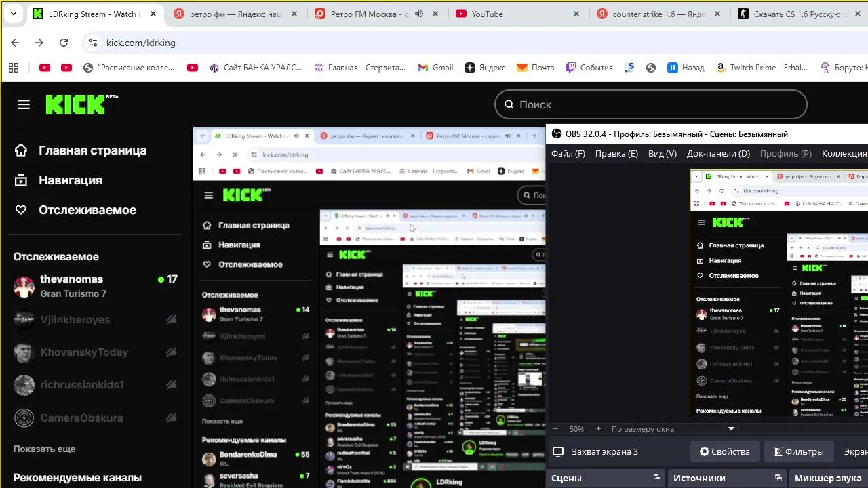The height and width of the screenshot is (488, 868).
Task: Open Свойства for Захват экрана 3
Action: pyautogui.click(x=725, y=451)
